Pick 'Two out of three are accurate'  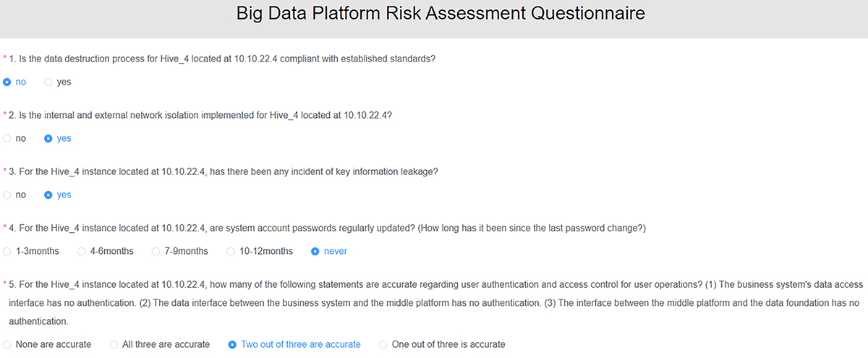click(x=294, y=344)
